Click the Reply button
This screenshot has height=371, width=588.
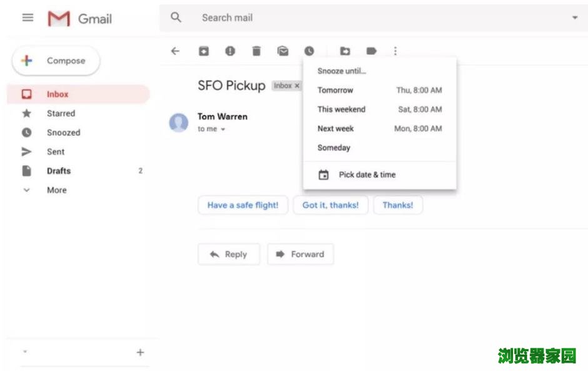click(228, 255)
